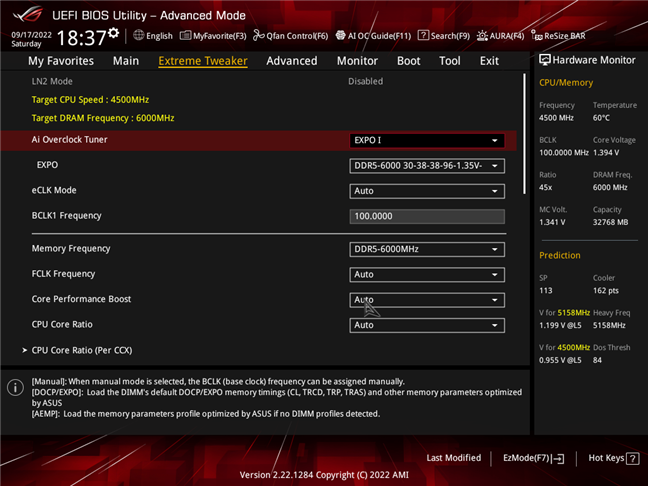Open the Core Performance Boost dropdown
The image size is (648, 486).
coord(427,300)
